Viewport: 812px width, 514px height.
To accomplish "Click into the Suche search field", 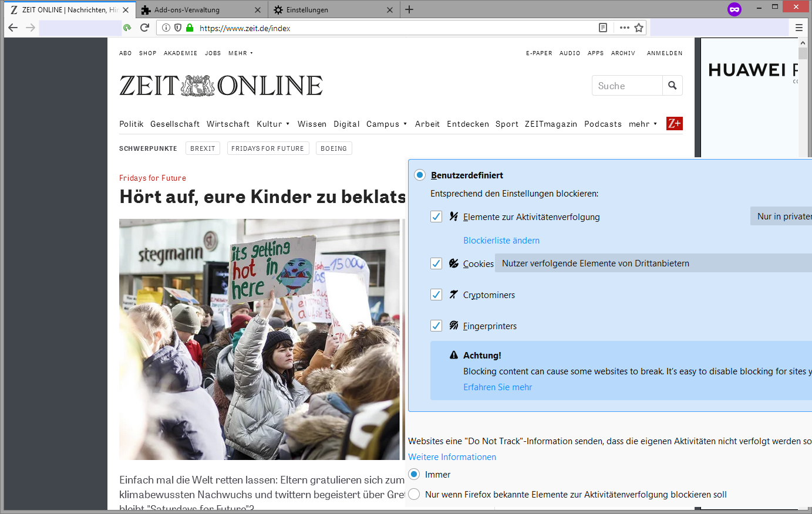I will click(627, 86).
